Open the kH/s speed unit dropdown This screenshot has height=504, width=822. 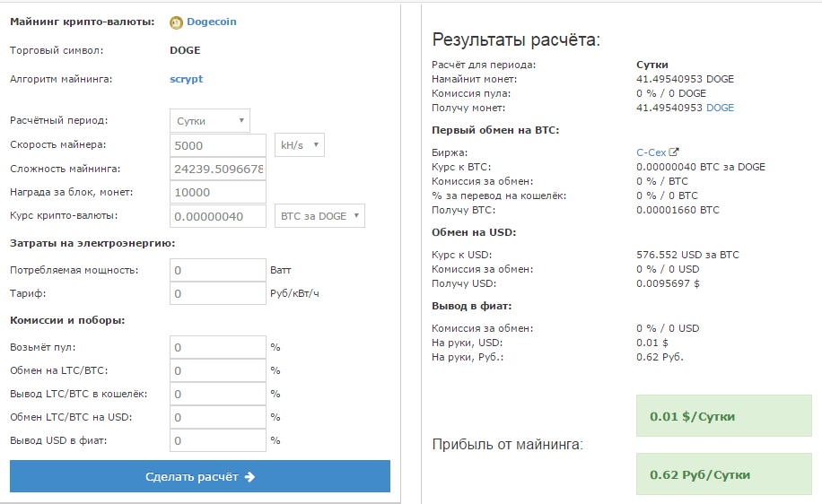click(298, 145)
